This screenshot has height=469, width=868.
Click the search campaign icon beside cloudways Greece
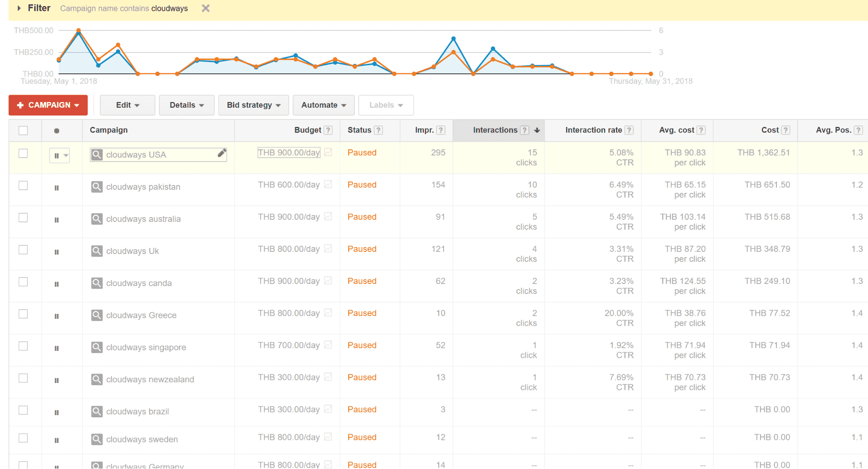tap(97, 315)
